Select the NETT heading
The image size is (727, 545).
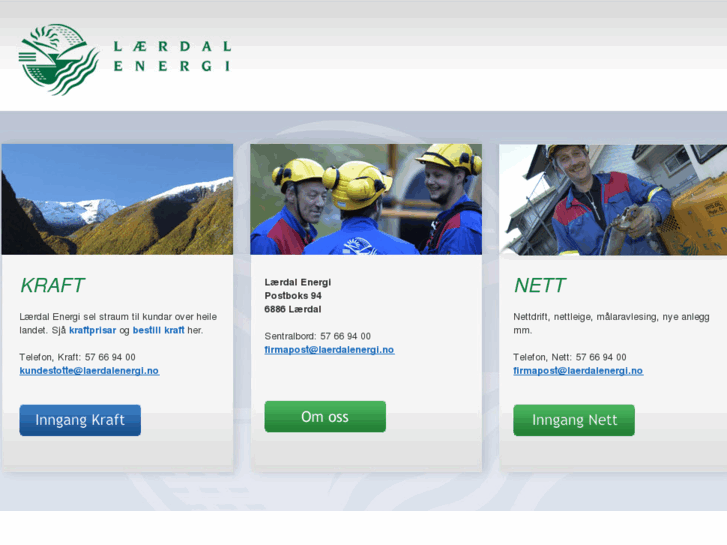point(540,285)
